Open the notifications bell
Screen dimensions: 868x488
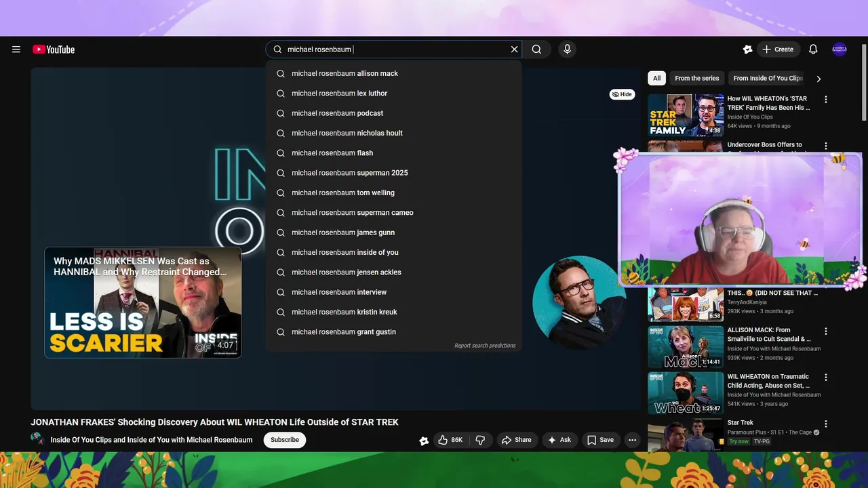point(813,49)
